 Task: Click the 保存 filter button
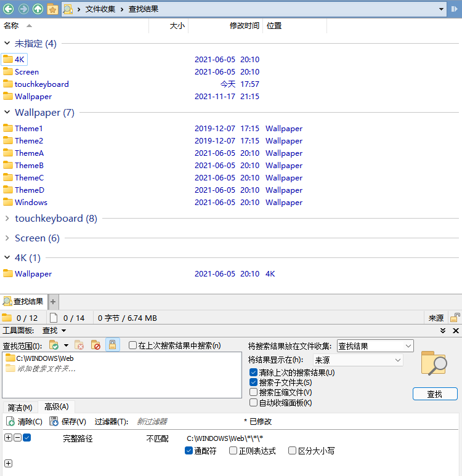68,422
